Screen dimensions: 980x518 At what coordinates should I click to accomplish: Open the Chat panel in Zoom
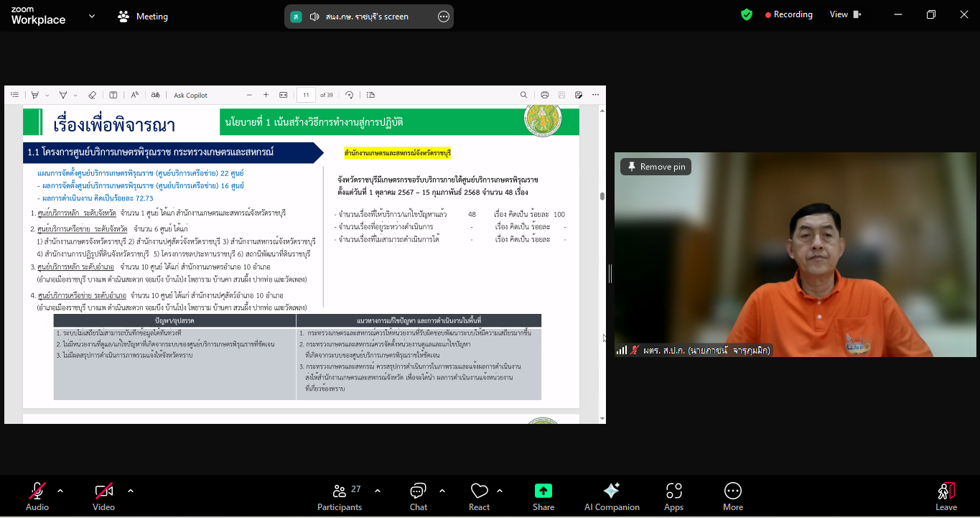[418, 496]
